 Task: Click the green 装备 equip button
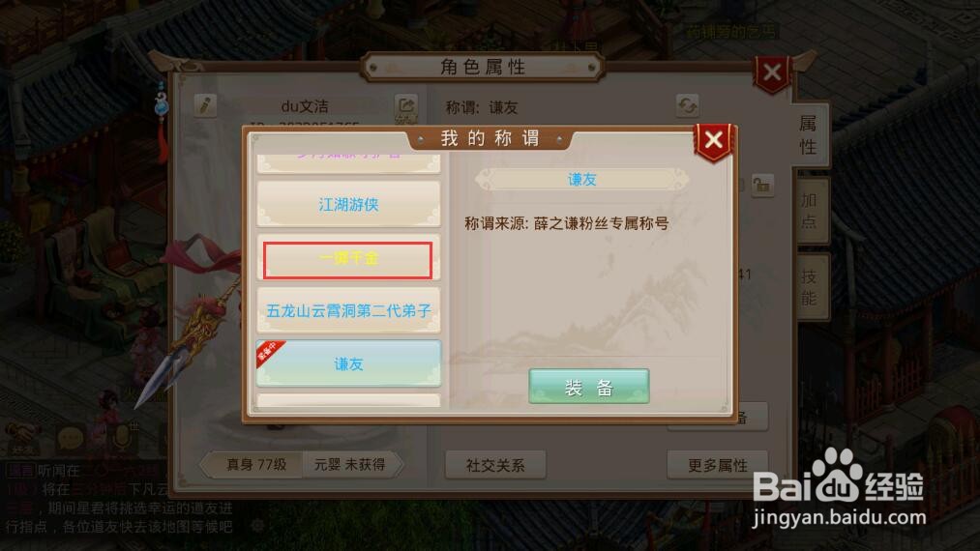click(x=589, y=387)
